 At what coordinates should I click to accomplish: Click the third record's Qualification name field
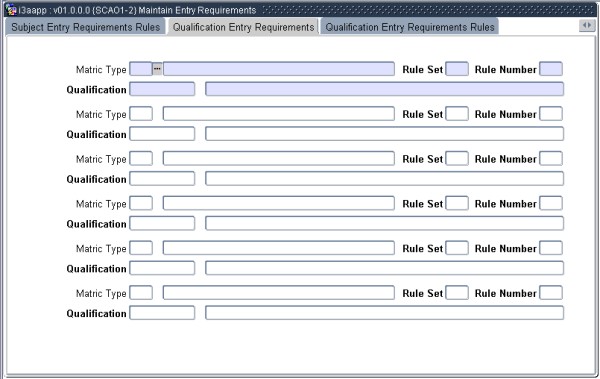click(x=384, y=179)
